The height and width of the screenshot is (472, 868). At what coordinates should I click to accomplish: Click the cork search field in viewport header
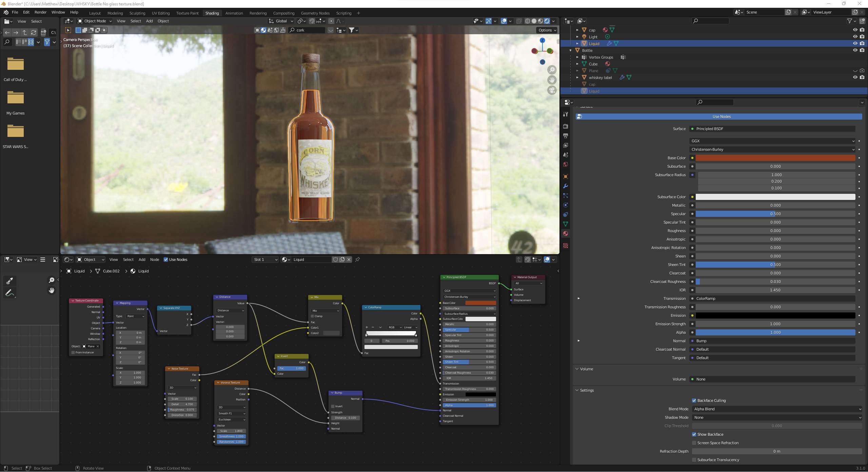click(307, 30)
